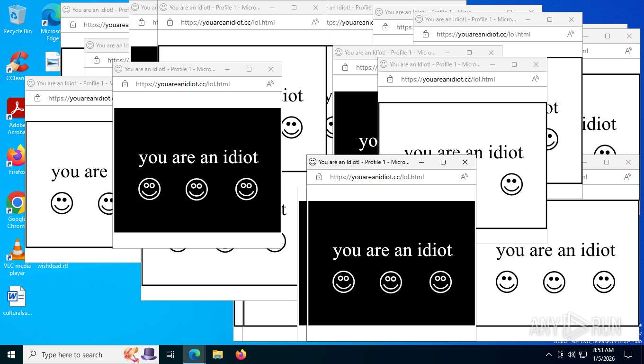The width and height of the screenshot is (644, 364).
Task: Click the lock icon in the frontmost window
Action: (x=319, y=177)
